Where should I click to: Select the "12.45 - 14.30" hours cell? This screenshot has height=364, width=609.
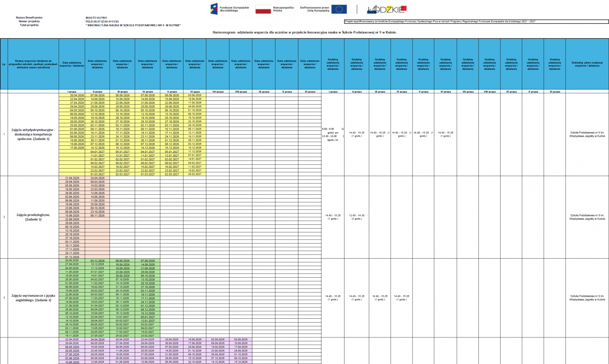click(357, 217)
